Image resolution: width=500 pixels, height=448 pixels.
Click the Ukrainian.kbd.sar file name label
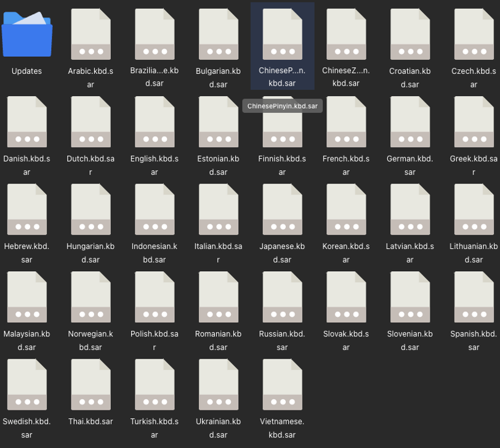coord(219,428)
